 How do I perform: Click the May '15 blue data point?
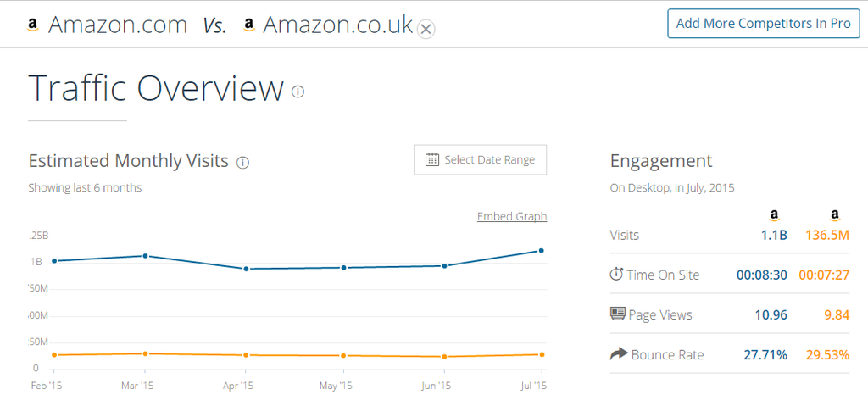pos(344,268)
